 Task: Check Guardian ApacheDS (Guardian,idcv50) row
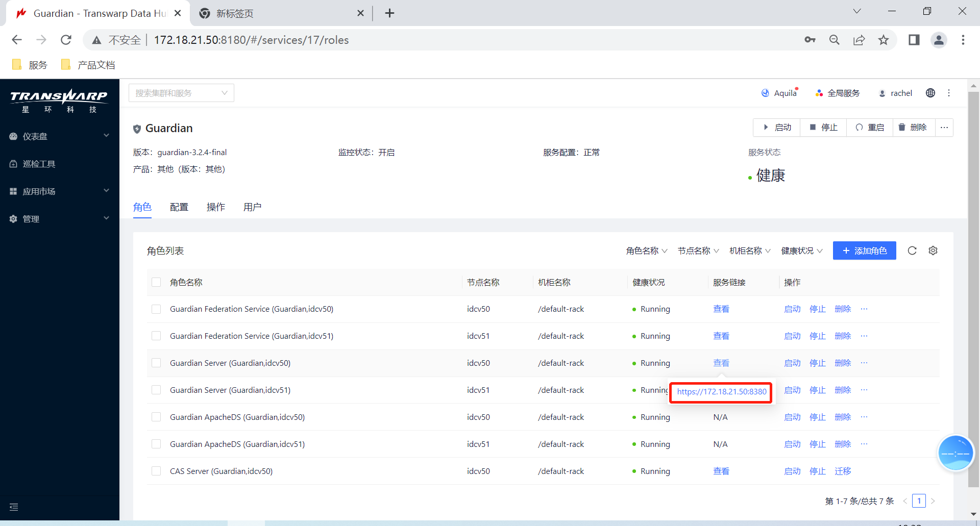156,417
